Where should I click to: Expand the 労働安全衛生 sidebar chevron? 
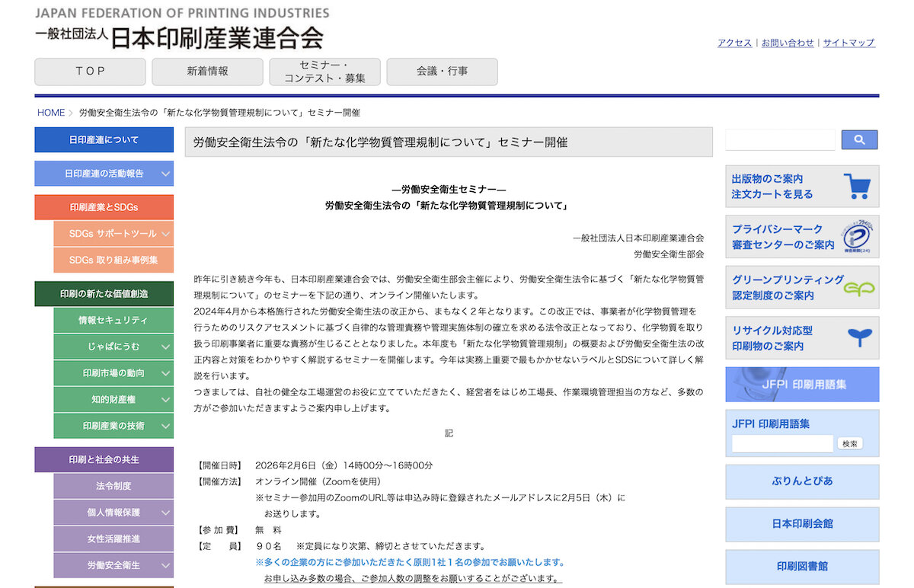click(x=165, y=565)
